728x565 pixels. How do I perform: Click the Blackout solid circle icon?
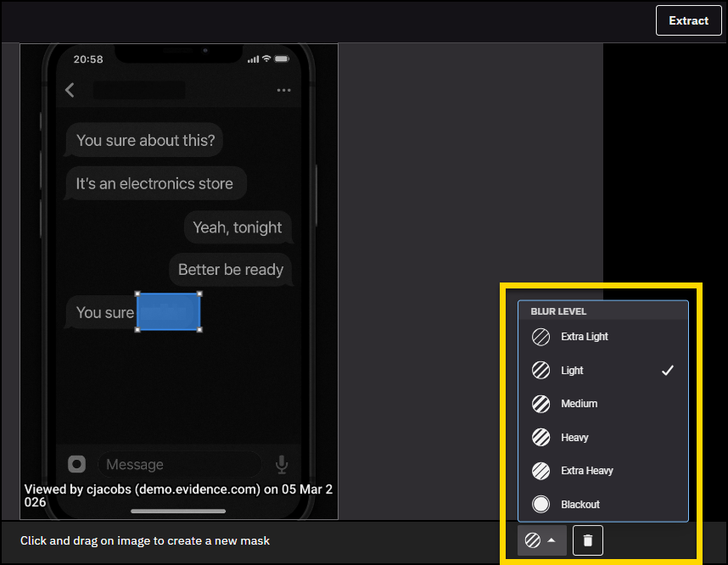tap(540, 505)
